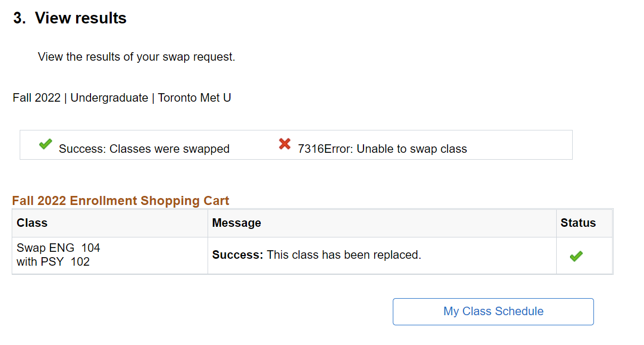
Task: Click the 'Success: Classes were swapped' legend text
Action: click(144, 149)
